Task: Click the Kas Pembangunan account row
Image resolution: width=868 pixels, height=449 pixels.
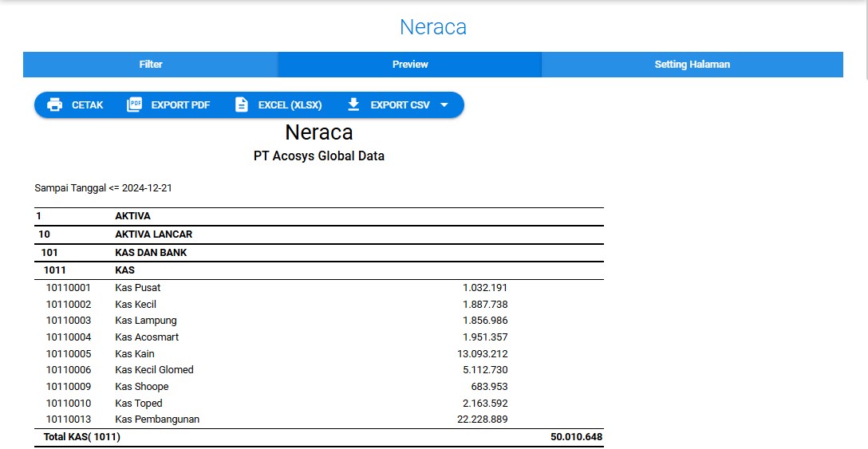Action: click(157, 419)
